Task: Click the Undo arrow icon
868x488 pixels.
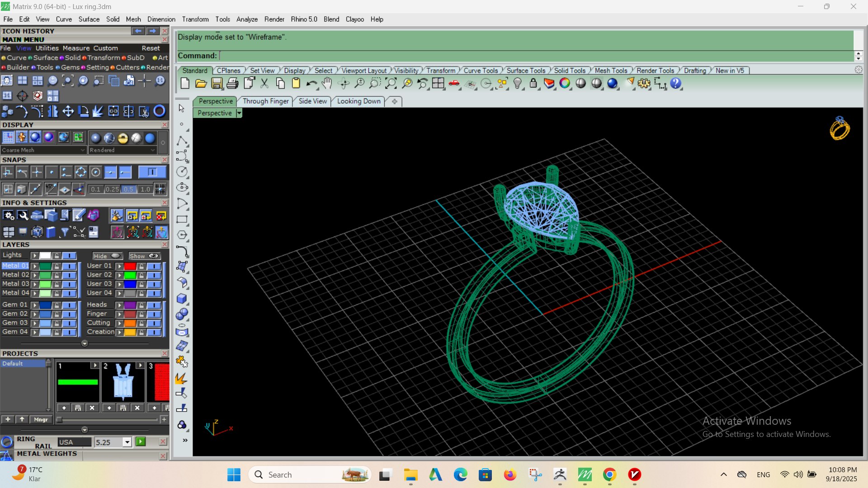Action: (311, 84)
